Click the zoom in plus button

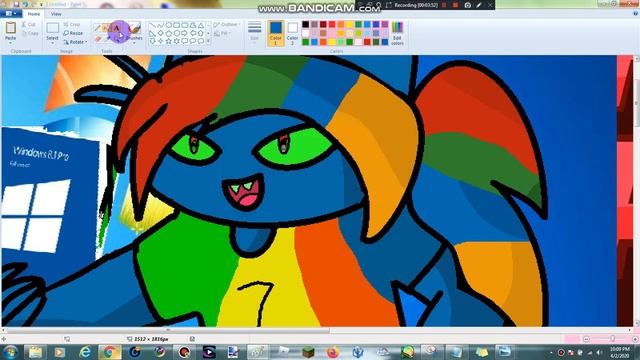[635, 339]
